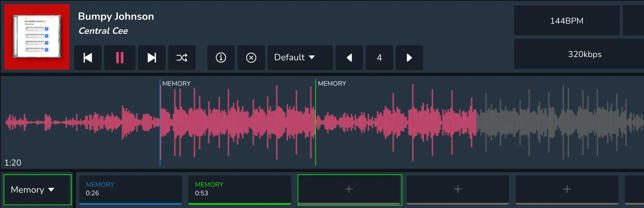Add cue in the green-highlighted empty slot
644x208 pixels.
coord(349,189)
